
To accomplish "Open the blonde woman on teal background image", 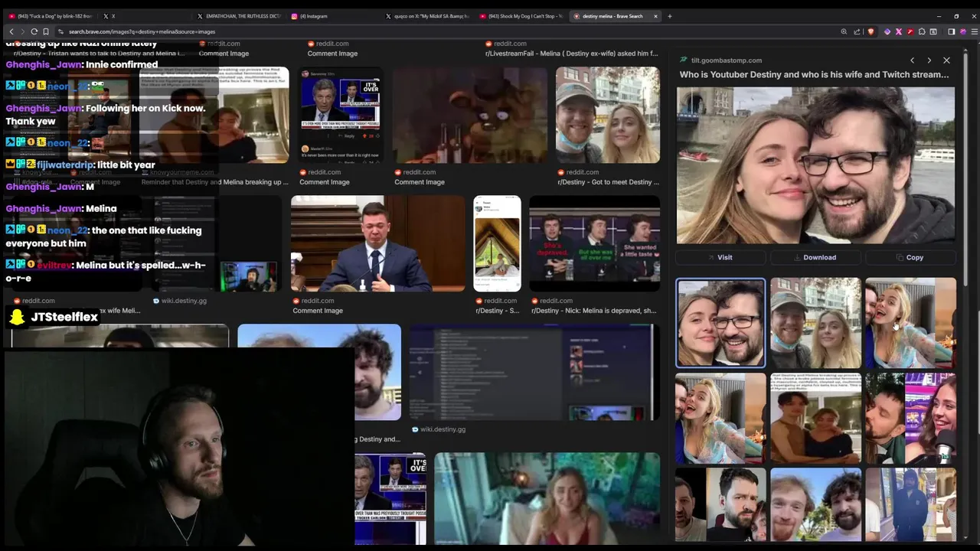I will click(547, 498).
